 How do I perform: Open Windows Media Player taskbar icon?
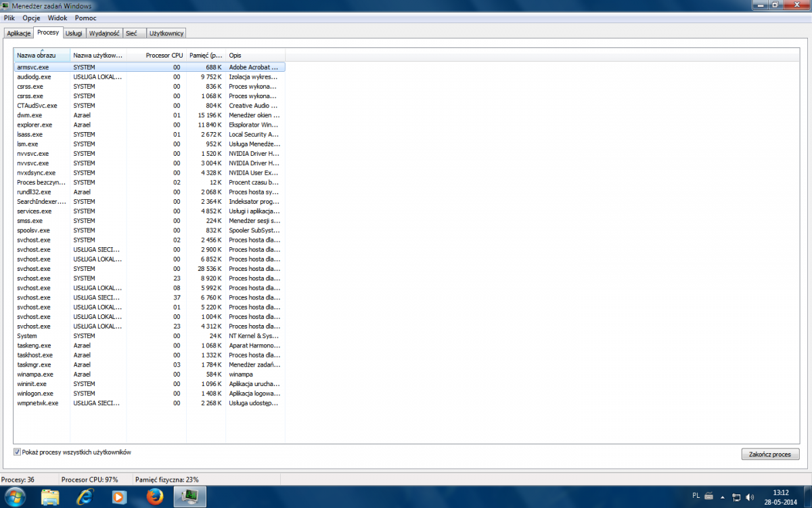pyautogui.click(x=119, y=497)
